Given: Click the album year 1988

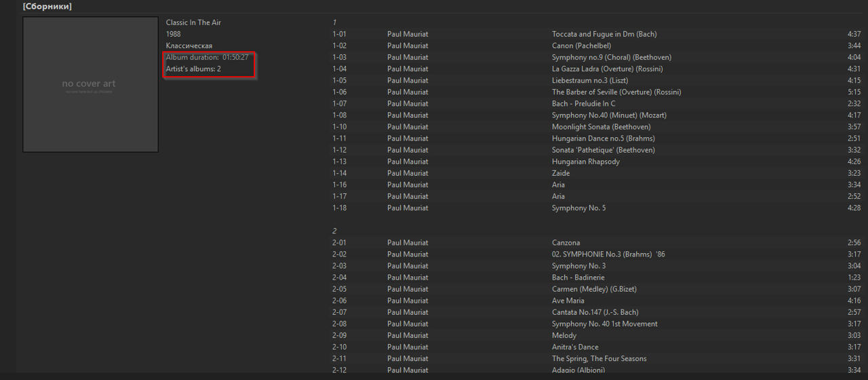Looking at the screenshot, I should point(173,34).
